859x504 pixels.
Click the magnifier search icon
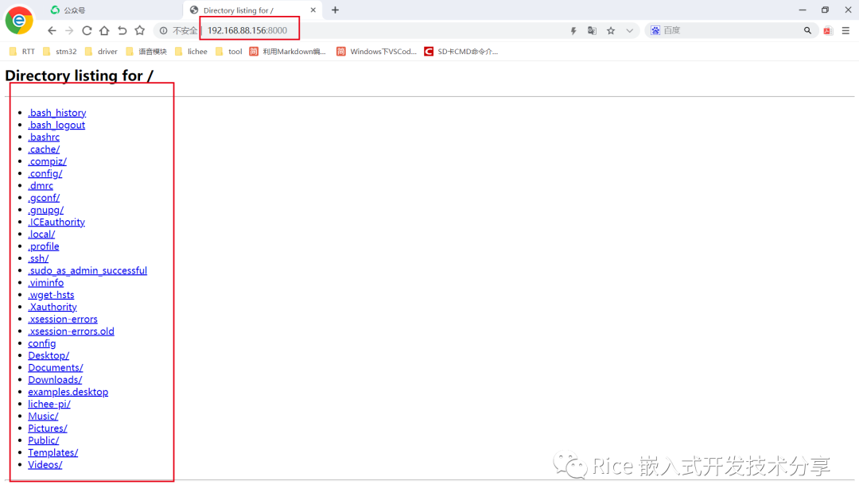[x=807, y=31]
